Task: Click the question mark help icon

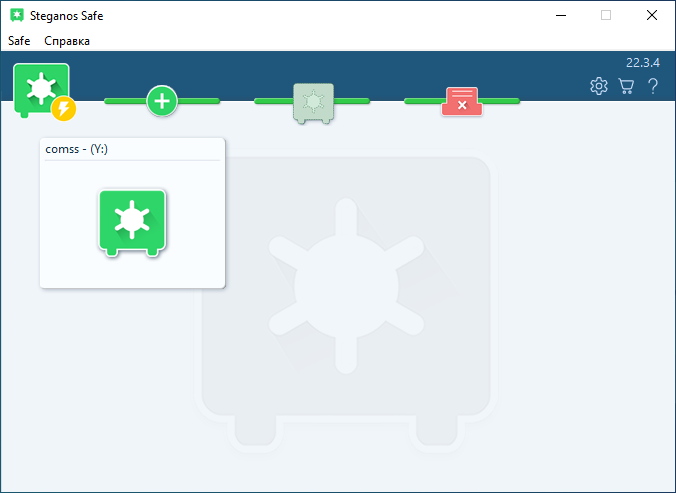Action: click(653, 86)
